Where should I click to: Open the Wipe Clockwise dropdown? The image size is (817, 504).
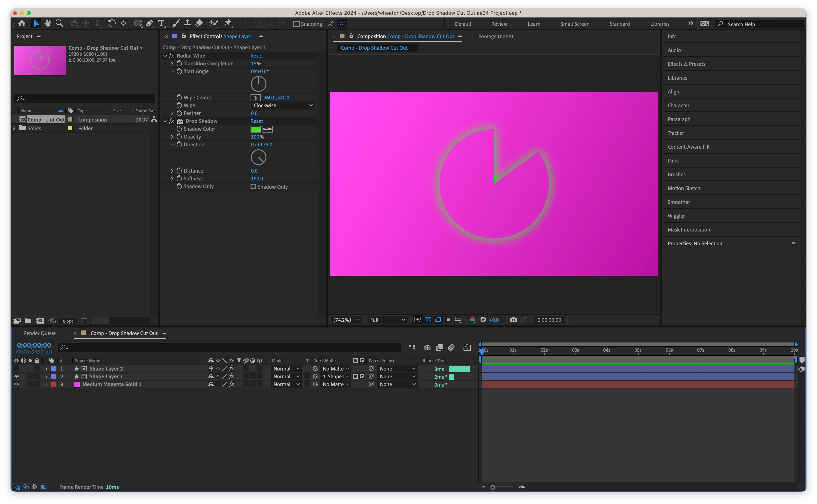tap(283, 105)
